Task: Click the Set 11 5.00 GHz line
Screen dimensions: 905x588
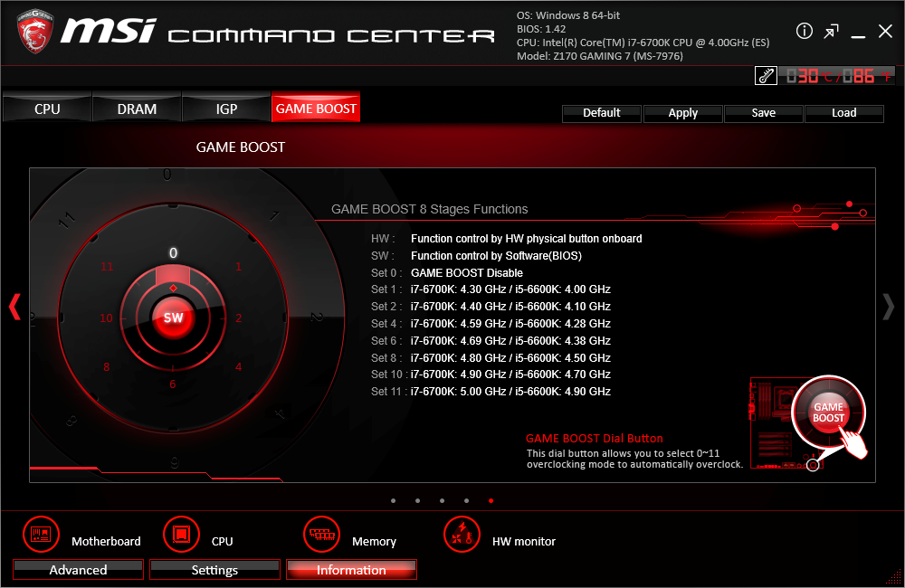Action: pyautogui.click(x=491, y=391)
